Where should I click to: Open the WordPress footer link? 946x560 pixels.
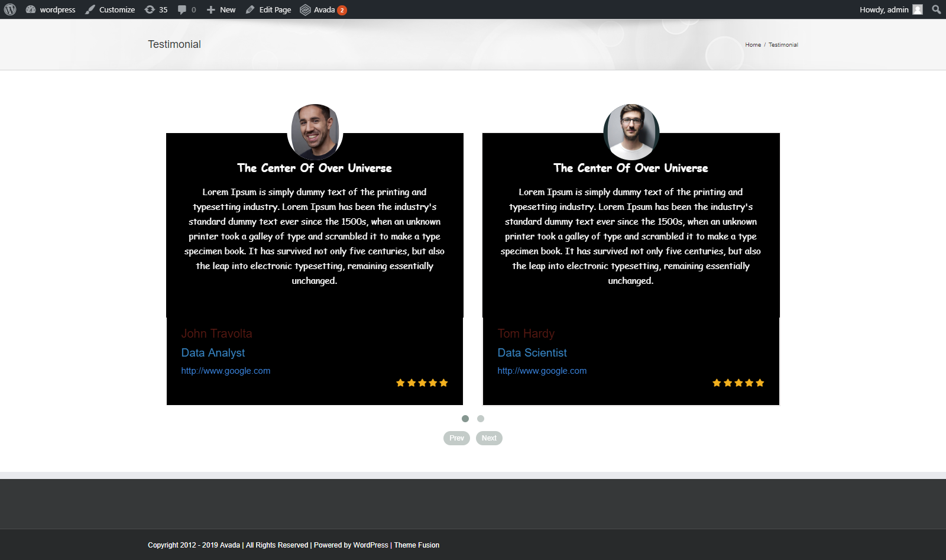[371, 545]
